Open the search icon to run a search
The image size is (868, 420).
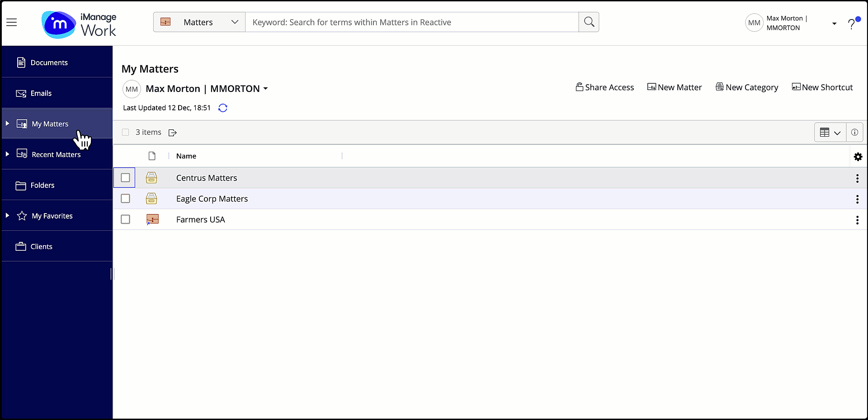(x=589, y=22)
